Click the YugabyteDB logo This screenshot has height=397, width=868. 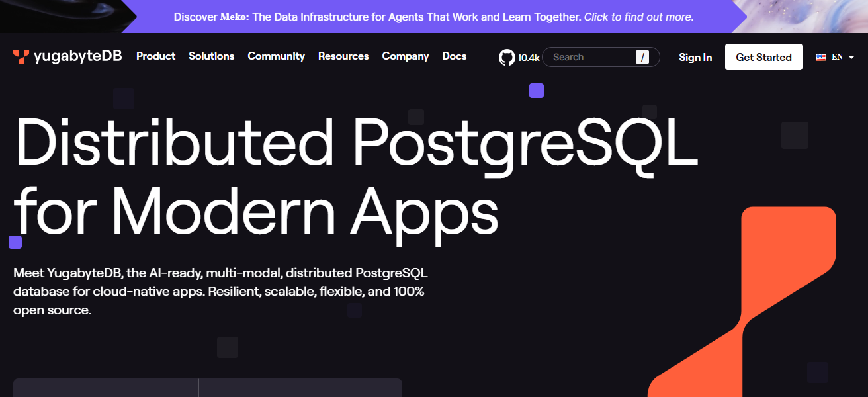67,57
